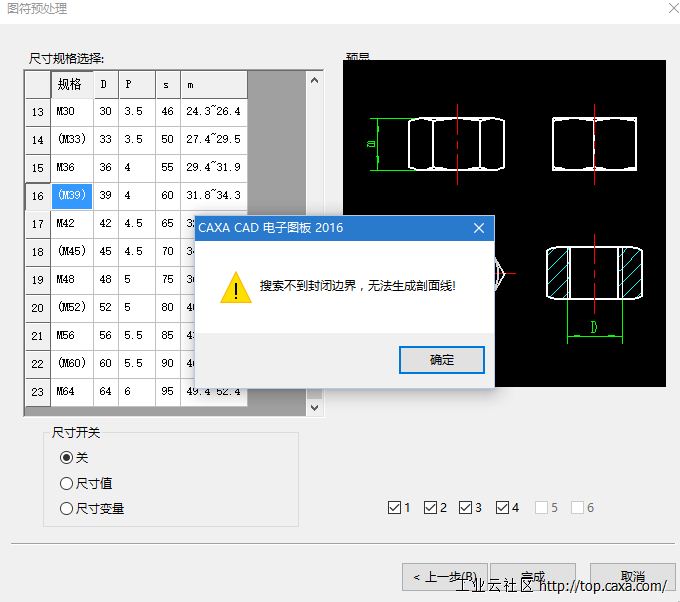Click the highlighted (M39) cell
680x602 pixels.
(x=72, y=195)
